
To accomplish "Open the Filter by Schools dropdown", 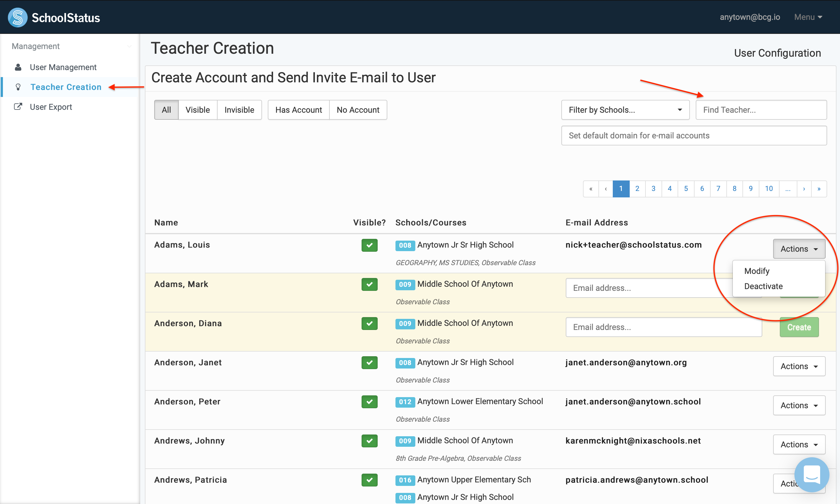I will (625, 110).
